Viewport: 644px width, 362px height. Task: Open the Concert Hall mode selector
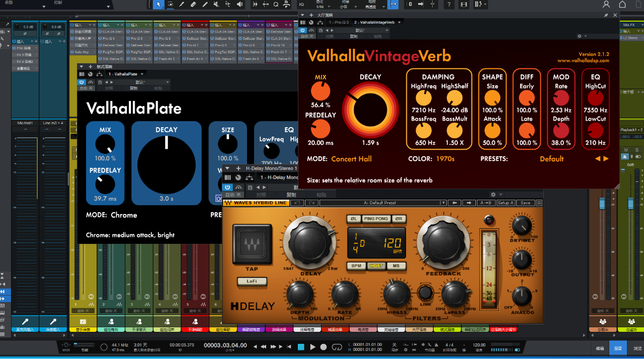pyautogui.click(x=351, y=159)
